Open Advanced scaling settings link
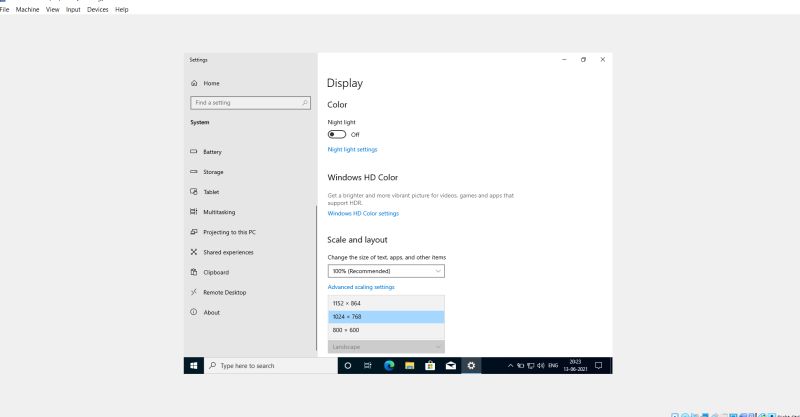800x417 pixels. tap(361, 287)
